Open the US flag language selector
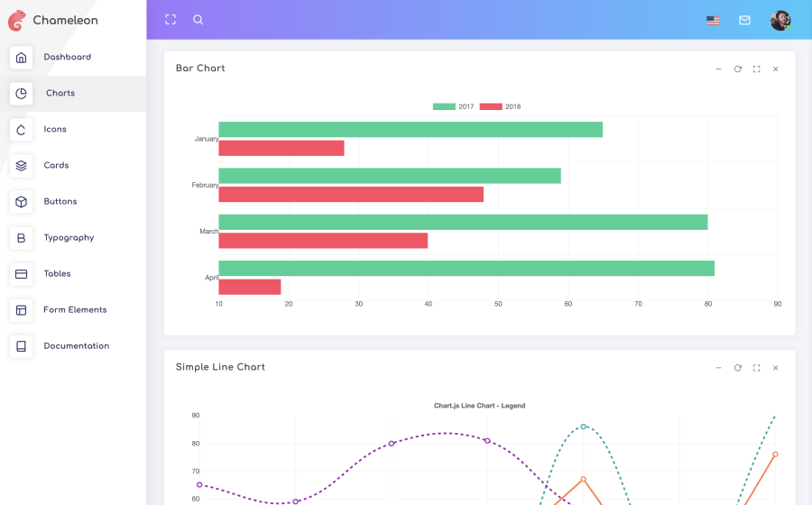The width and height of the screenshot is (812, 505). 713,20
